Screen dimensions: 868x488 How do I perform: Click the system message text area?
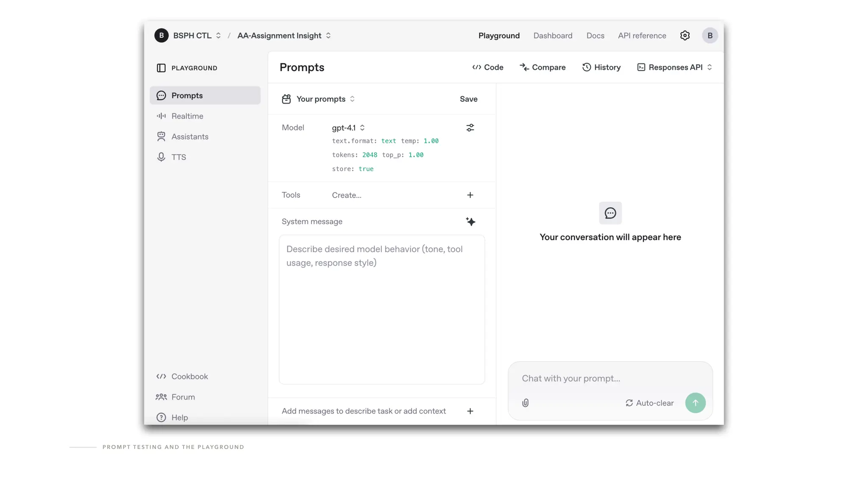pyautogui.click(x=381, y=309)
